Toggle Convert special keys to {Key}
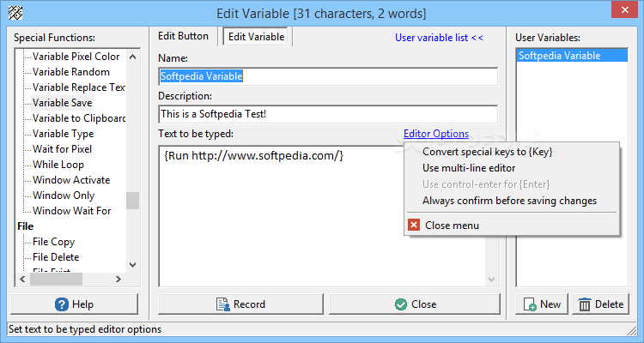 pos(487,152)
